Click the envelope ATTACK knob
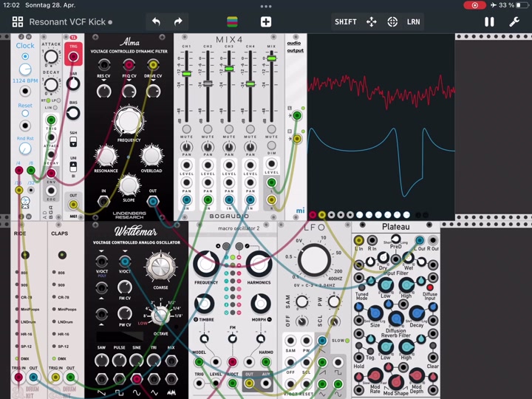 point(51,57)
